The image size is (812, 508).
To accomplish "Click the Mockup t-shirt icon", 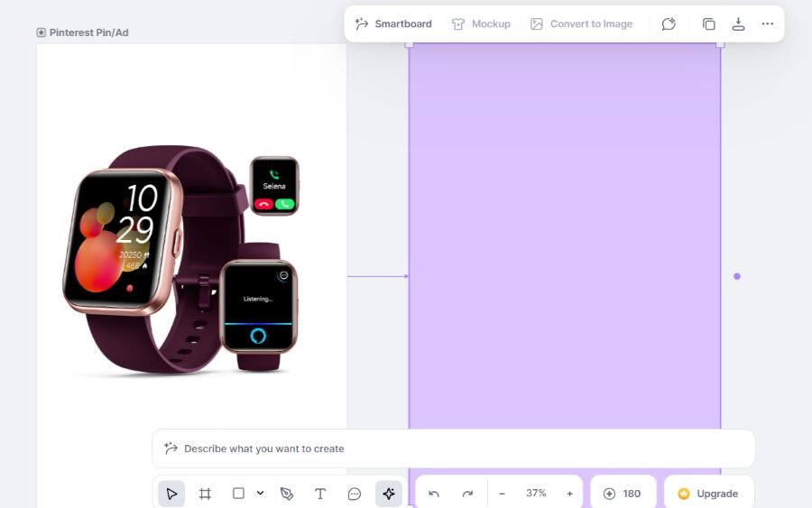I will [457, 23].
